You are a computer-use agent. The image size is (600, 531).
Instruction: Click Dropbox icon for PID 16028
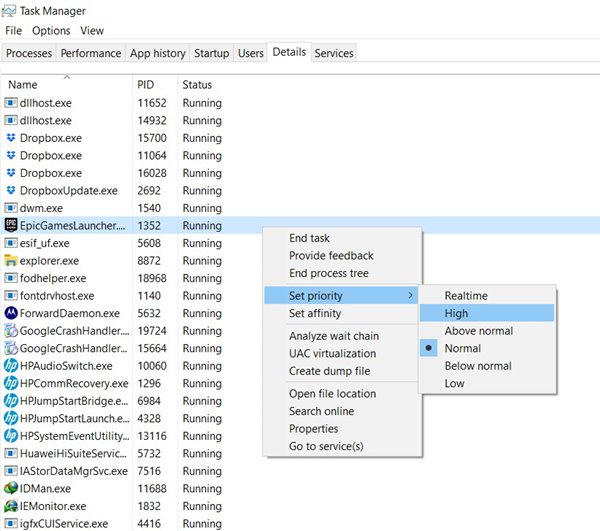click(x=11, y=173)
